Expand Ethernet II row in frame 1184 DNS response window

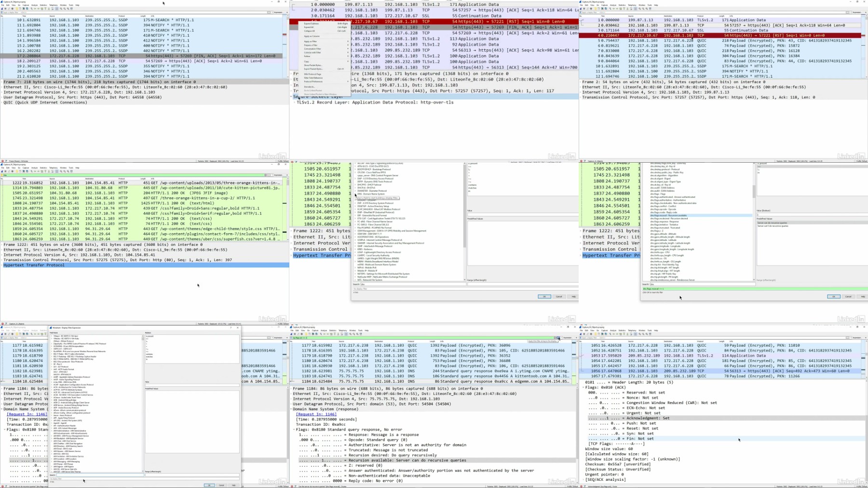pyautogui.click(x=291, y=393)
